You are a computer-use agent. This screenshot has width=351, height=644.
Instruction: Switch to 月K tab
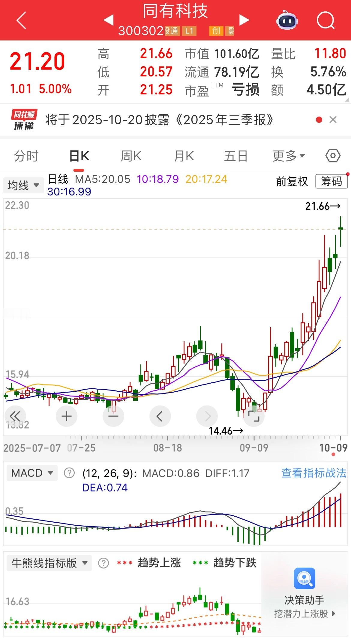point(184,156)
